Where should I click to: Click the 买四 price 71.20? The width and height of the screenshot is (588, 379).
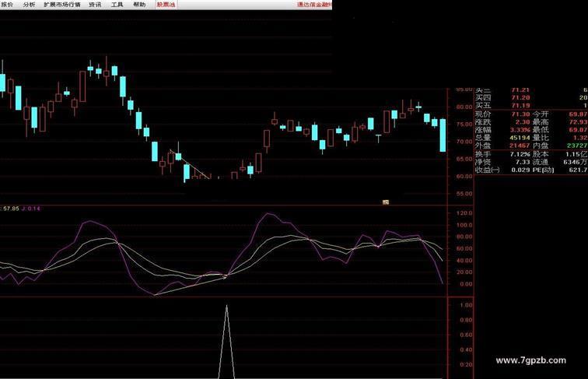[520, 97]
